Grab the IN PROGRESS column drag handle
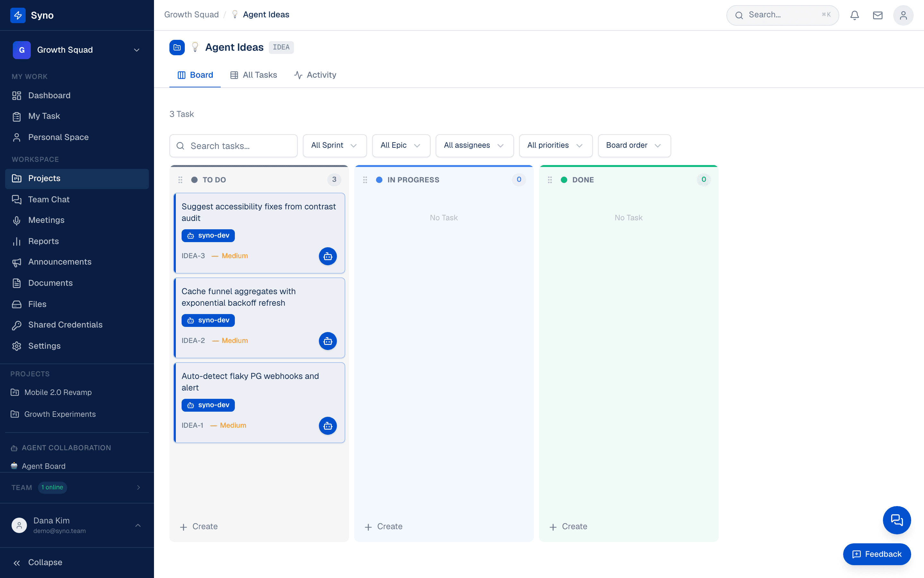924x578 pixels. pyautogui.click(x=365, y=180)
